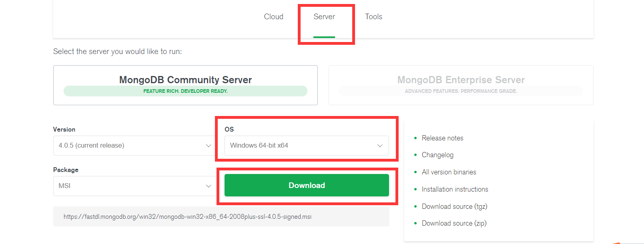Select the Server tab
This screenshot has height=244, width=644.
point(324,17)
